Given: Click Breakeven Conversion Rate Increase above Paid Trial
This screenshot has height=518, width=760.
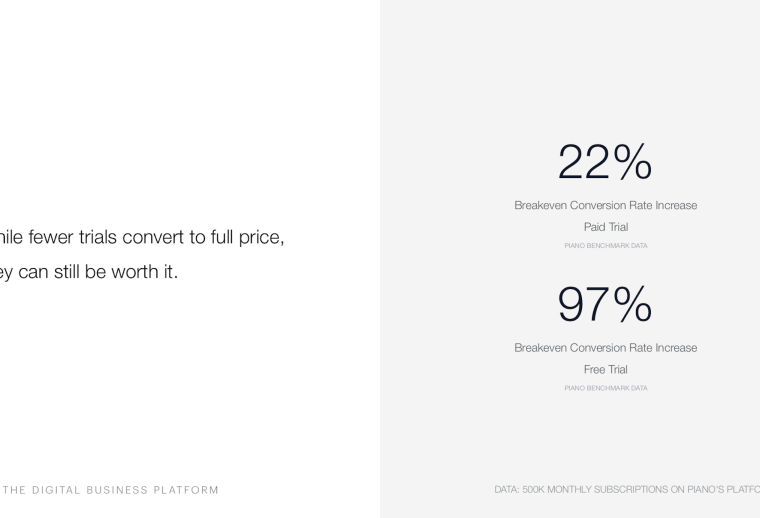Looking at the screenshot, I should 605,206.
